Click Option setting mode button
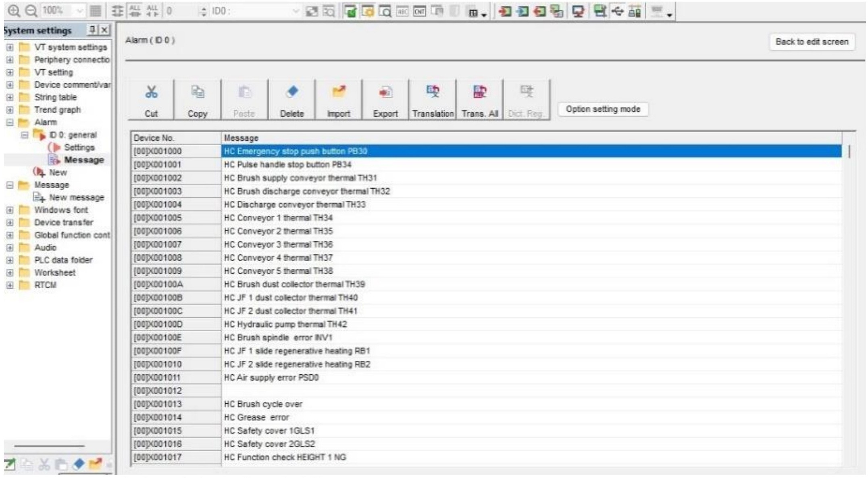Image resolution: width=868 pixels, height=478 pixels. (x=602, y=109)
